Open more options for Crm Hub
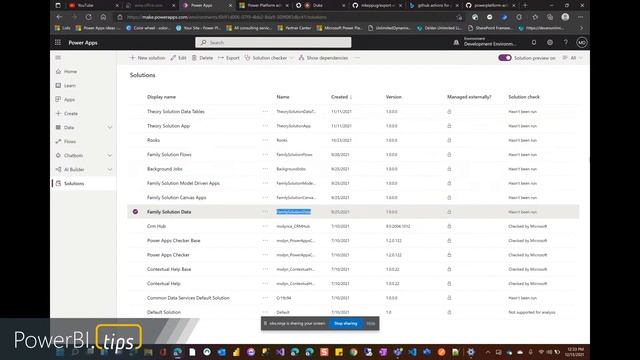The height and width of the screenshot is (360, 640). (265, 226)
